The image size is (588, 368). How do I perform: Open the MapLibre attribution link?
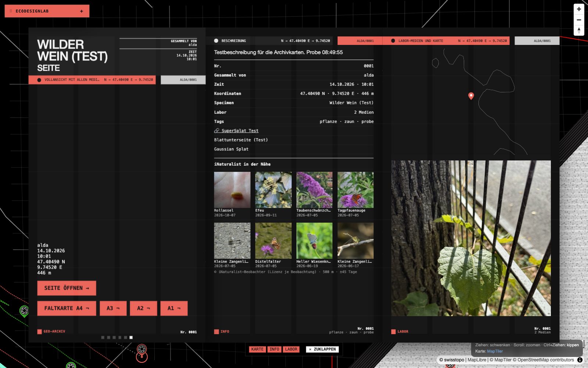pyautogui.click(x=477, y=360)
